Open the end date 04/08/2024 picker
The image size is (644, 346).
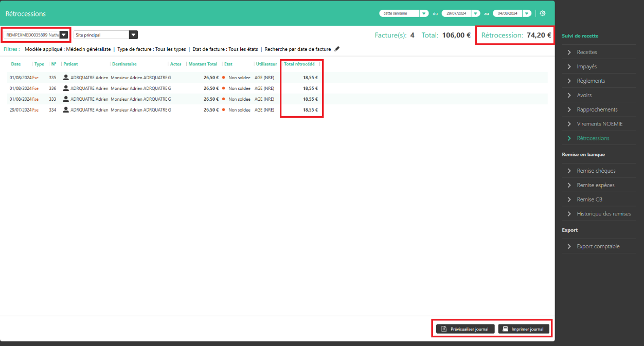point(526,13)
